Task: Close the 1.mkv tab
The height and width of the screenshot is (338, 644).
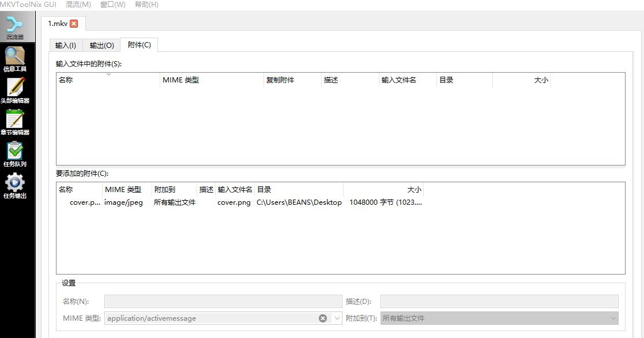Action: pos(74,24)
